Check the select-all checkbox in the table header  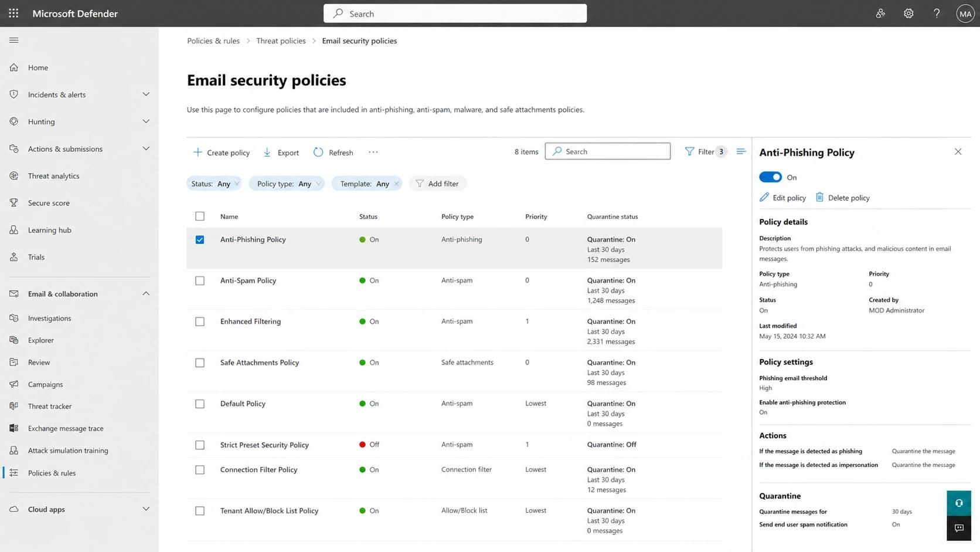(200, 216)
